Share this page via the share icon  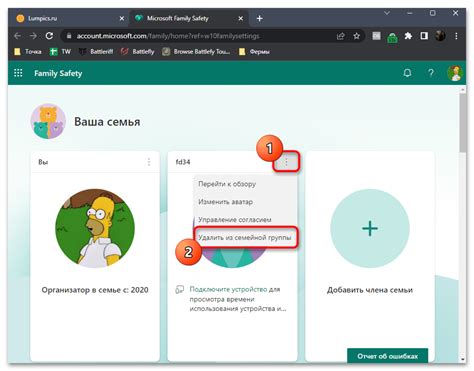click(340, 36)
